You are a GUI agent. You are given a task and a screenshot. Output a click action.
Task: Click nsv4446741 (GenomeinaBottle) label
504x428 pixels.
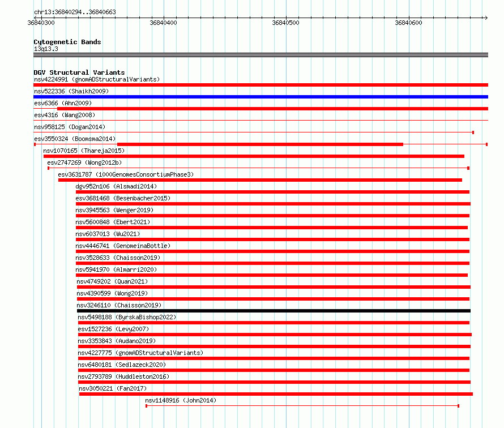coord(123,246)
